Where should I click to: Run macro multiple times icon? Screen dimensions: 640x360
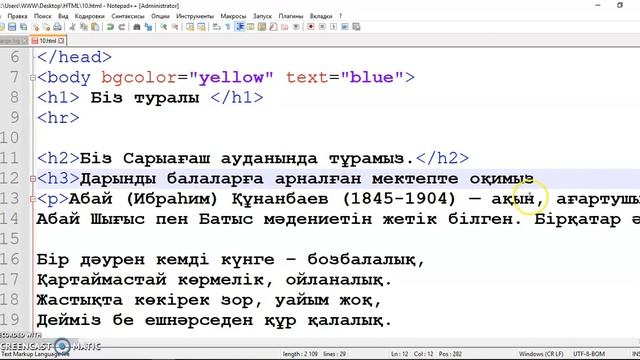[x=345, y=27]
